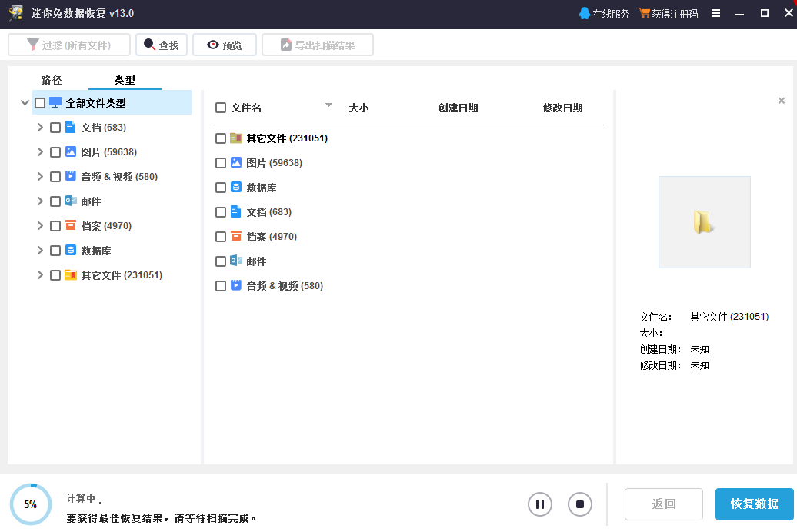Viewport: 797px width, 532px height.
Task: Collapse the 全部文件类型 root node
Action: point(25,103)
